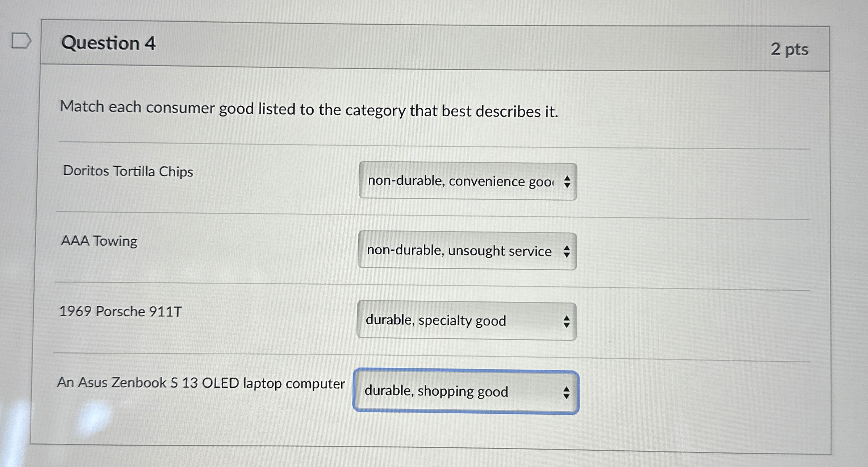Open the dropdown for Doritos Tortilla Chips

[468, 181]
